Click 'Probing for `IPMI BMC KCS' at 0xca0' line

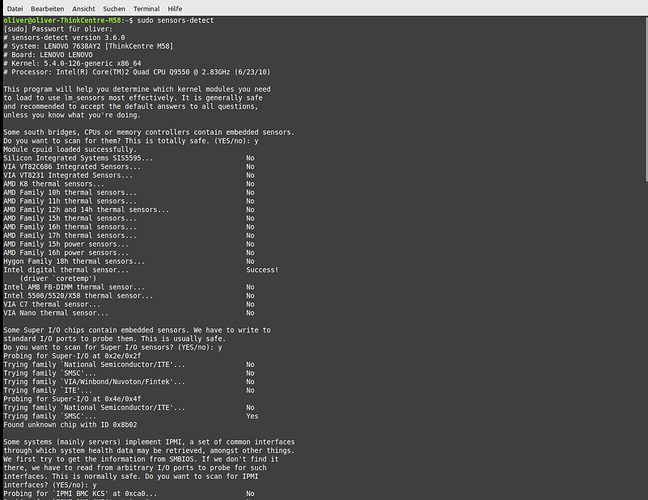(80, 494)
